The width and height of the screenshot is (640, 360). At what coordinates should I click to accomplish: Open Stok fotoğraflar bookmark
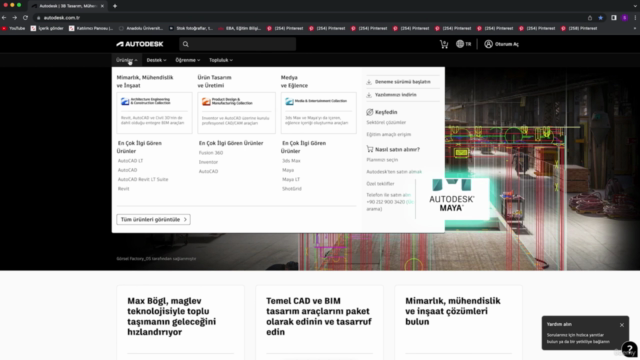coord(191,28)
